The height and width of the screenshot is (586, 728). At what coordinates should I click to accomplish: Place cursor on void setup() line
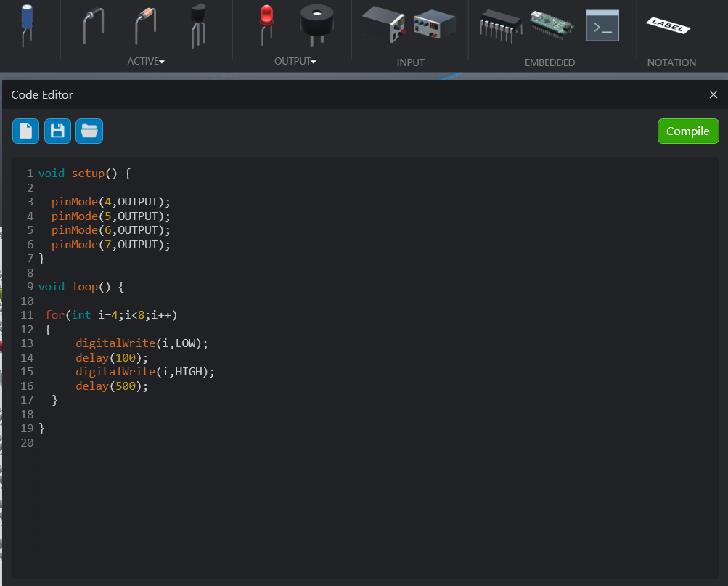click(84, 174)
